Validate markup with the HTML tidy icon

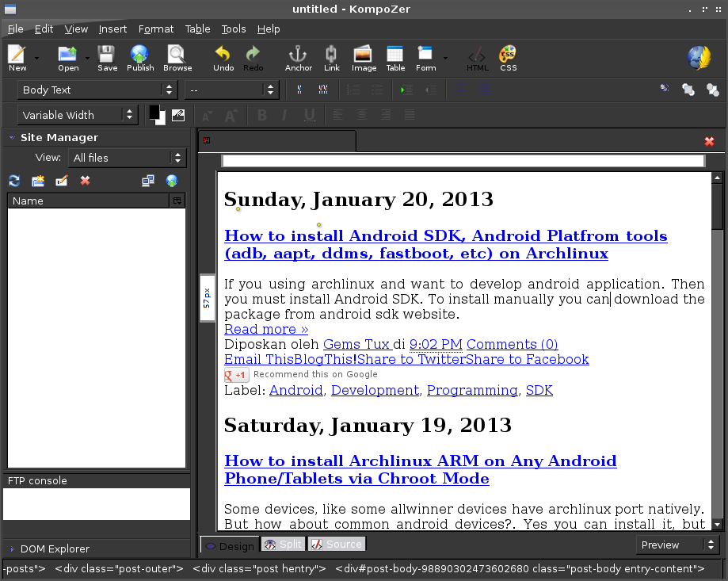click(477, 57)
